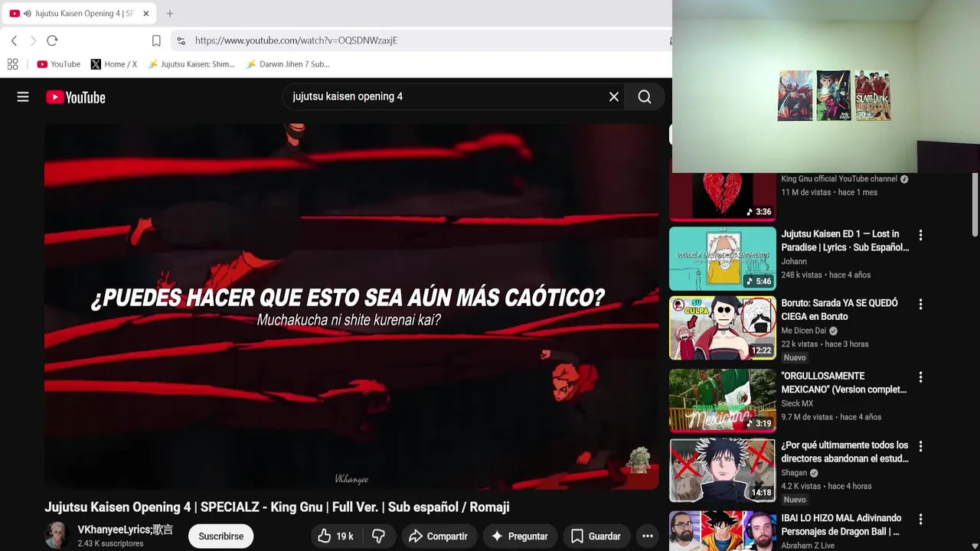
Task: Open more actions ellipsis under video
Action: pos(648,536)
